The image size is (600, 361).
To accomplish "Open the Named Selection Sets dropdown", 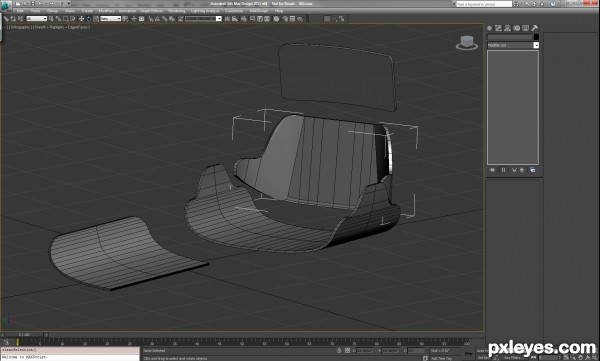I will 203,18.
